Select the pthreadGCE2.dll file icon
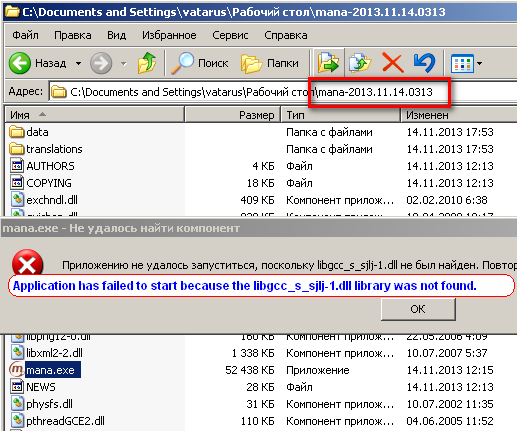The image size is (517, 431). tap(17, 421)
